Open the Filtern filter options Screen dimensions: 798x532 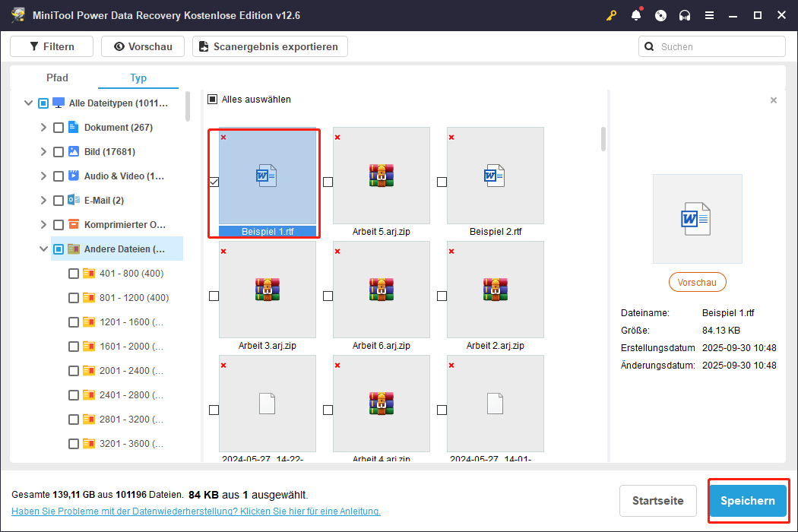click(x=52, y=46)
